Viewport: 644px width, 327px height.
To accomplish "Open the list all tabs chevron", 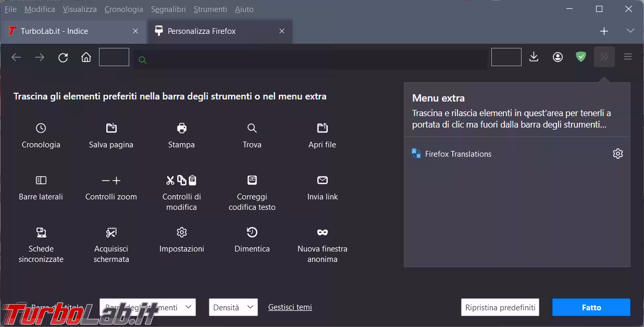I will tap(630, 31).
